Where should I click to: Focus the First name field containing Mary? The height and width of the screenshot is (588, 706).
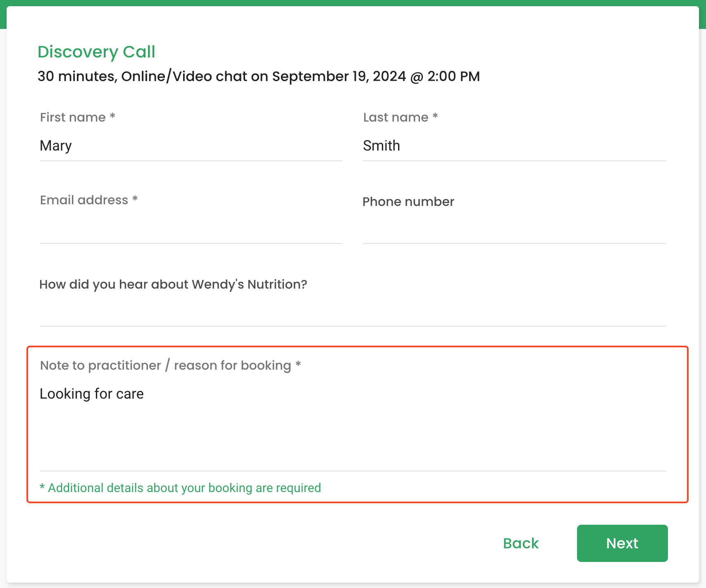pyautogui.click(x=191, y=146)
